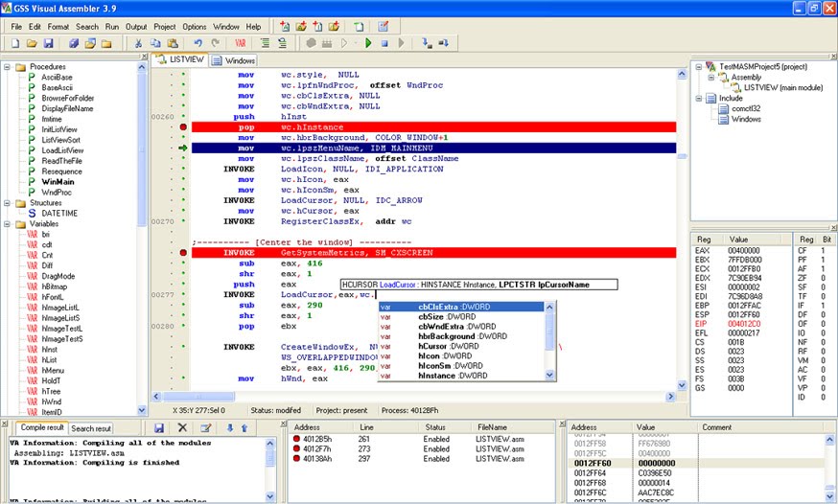Toggle the breakpoint on the 'pop wc.hInstance' line
The image size is (838, 504).
click(x=183, y=127)
